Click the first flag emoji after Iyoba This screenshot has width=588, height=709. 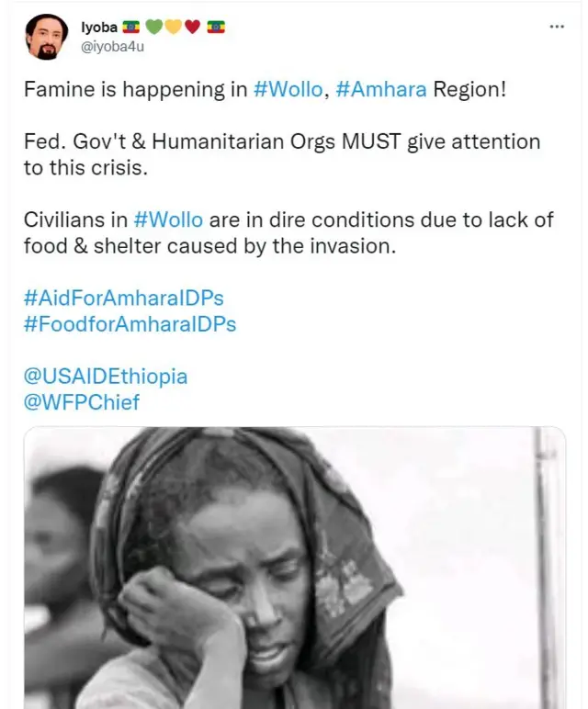[x=130, y=28]
